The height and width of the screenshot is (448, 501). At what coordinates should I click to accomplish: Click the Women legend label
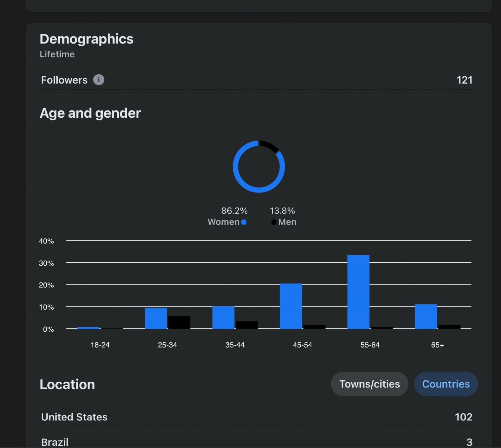point(224,222)
